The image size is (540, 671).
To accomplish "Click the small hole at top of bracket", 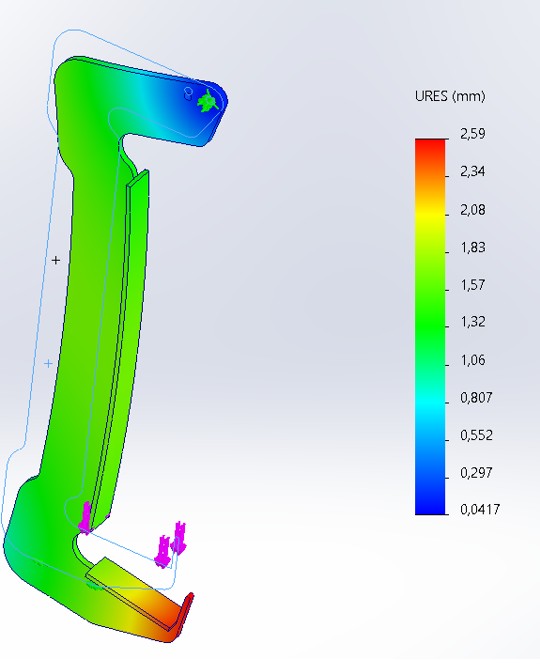I will (188, 93).
